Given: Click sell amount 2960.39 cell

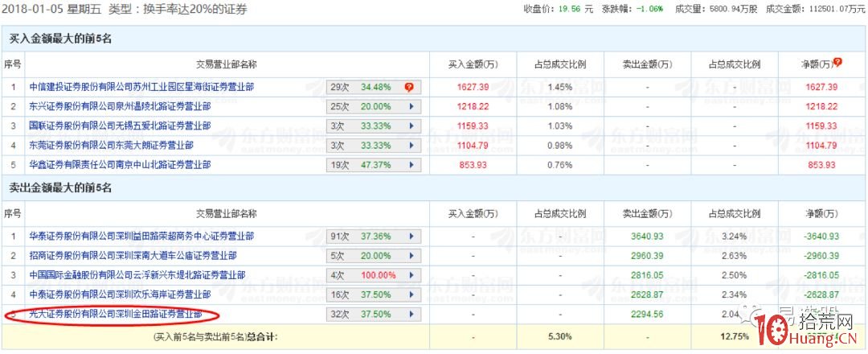Looking at the screenshot, I should tap(647, 256).
